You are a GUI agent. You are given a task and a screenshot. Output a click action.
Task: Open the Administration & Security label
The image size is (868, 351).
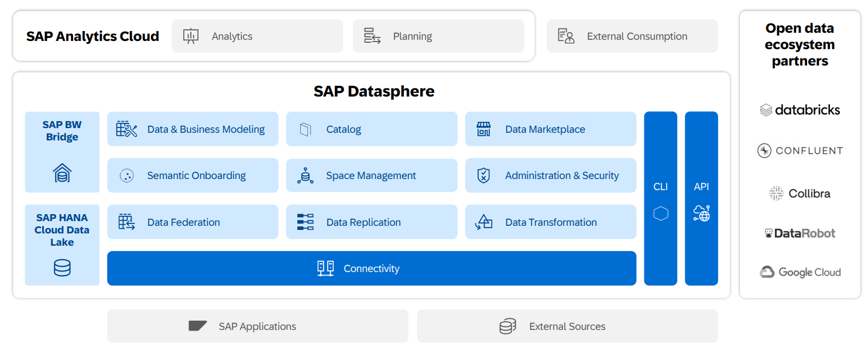coord(562,175)
